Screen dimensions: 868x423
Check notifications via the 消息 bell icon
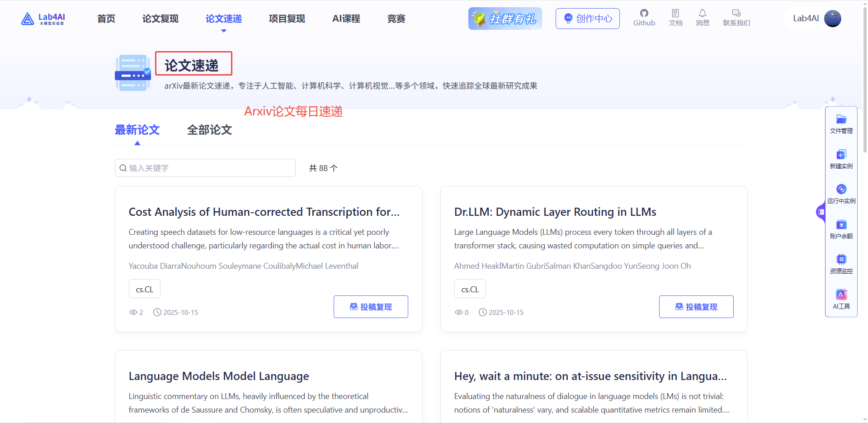(703, 18)
